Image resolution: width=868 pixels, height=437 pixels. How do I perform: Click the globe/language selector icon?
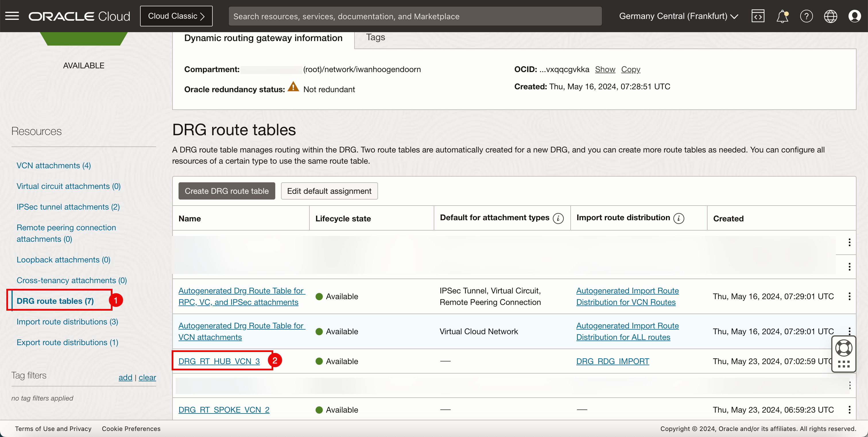pyautogui.click(x=831, y=16)
